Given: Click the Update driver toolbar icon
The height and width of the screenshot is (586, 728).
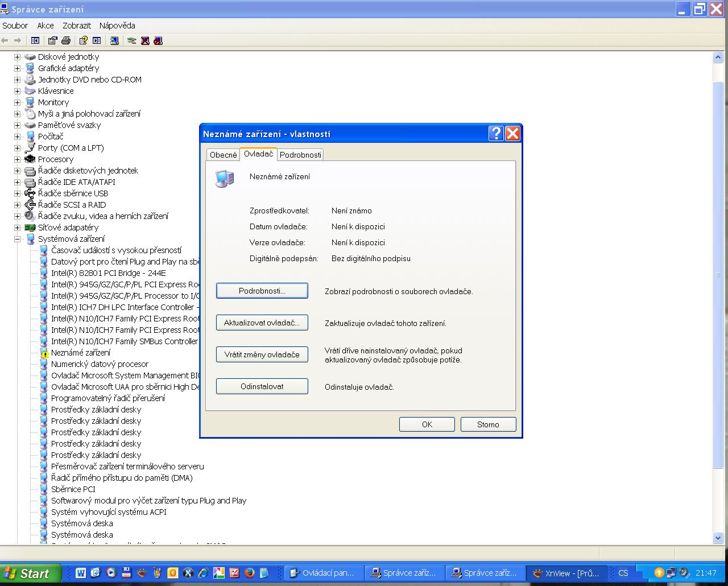Looking at the screenshot, I should tap(132, 40).
